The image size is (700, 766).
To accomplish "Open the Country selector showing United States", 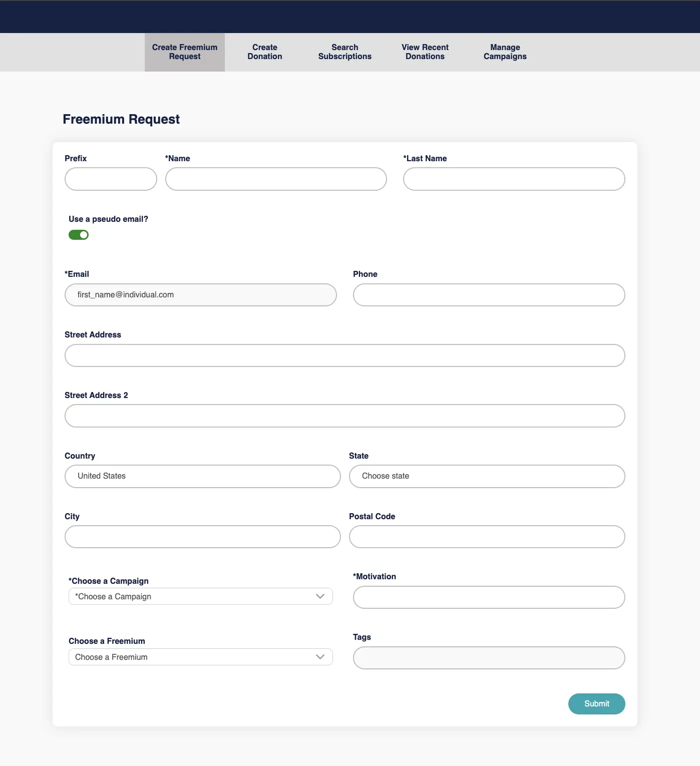I will coord(202,476).
